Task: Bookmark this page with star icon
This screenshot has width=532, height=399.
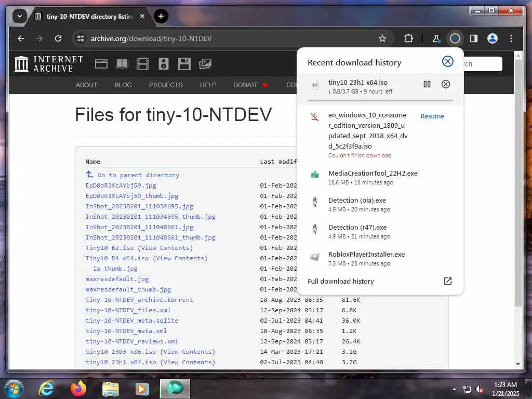Action: pos(382,38)
